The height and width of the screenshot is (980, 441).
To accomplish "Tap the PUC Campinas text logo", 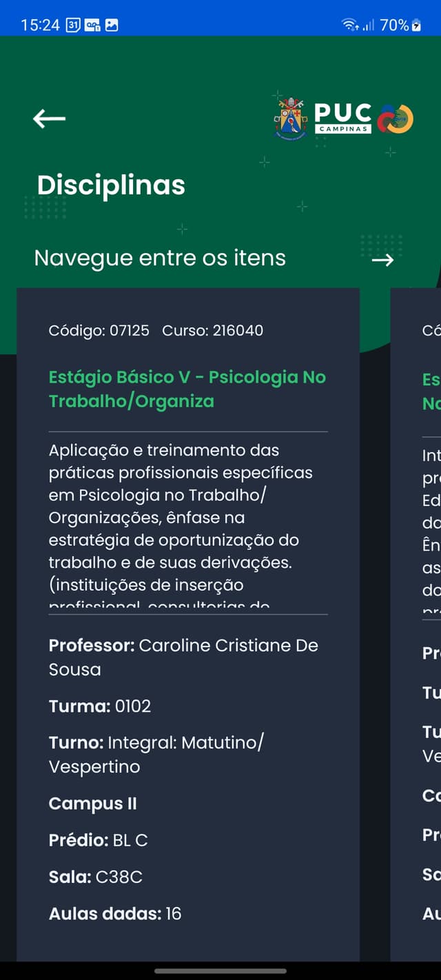I will pos(343,119).
